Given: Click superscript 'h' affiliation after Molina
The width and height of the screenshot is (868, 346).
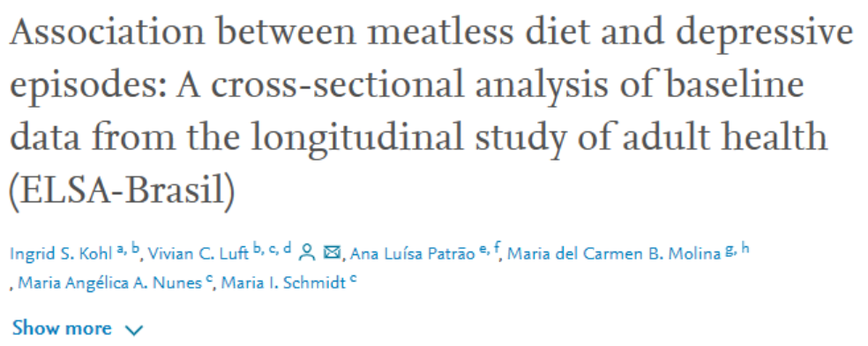Looking at the screenshot, I should [745, 250].
